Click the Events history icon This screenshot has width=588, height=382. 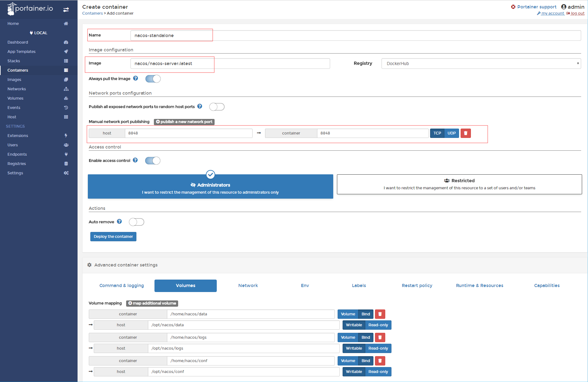66,108
